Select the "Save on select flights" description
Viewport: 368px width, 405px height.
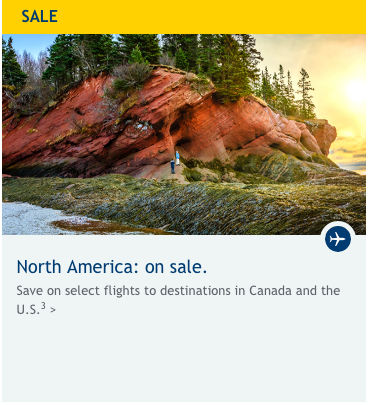178,300
